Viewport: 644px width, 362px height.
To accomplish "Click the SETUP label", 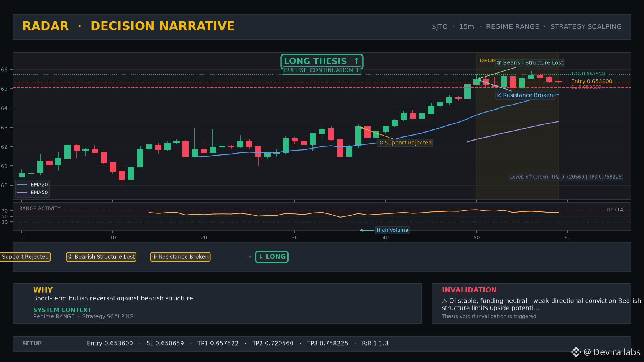I will point(32,344).
